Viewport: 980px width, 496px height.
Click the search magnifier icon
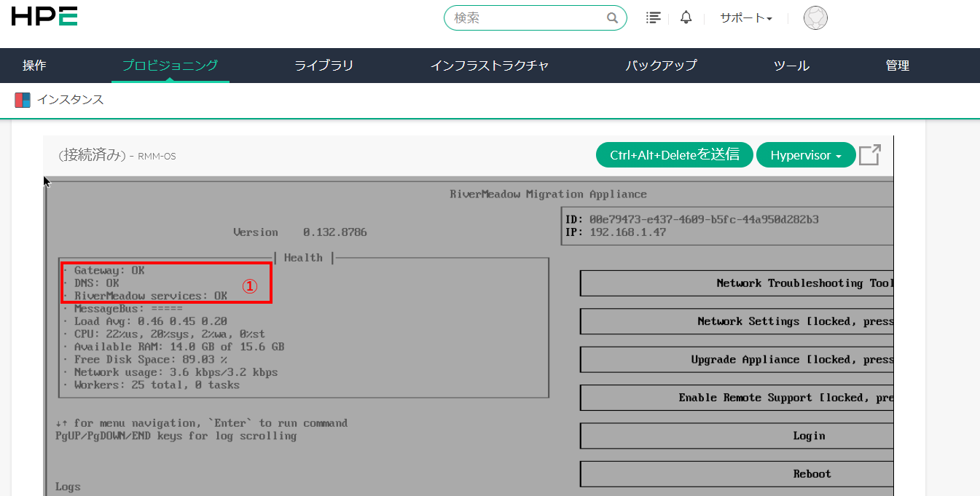click(612, 18)
